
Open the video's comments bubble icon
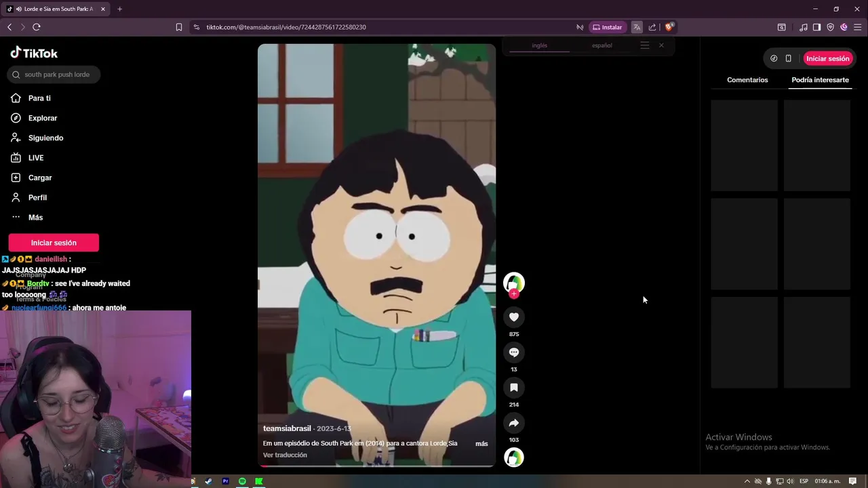(514, 352)
